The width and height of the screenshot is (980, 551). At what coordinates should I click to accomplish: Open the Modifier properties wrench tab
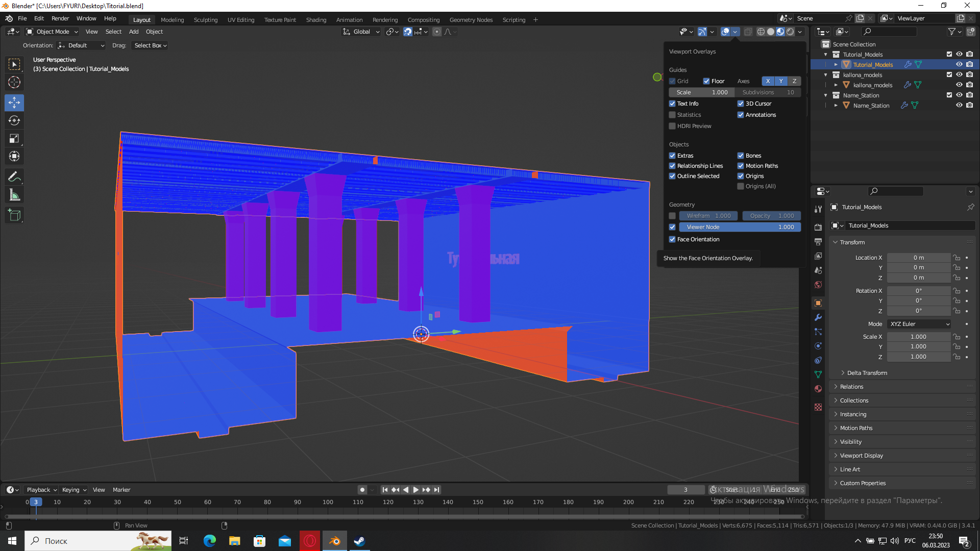(x=818, y=317)
